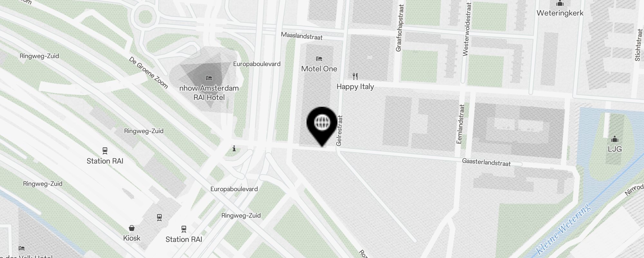Select the Motel One bed icon

[319, 59]
